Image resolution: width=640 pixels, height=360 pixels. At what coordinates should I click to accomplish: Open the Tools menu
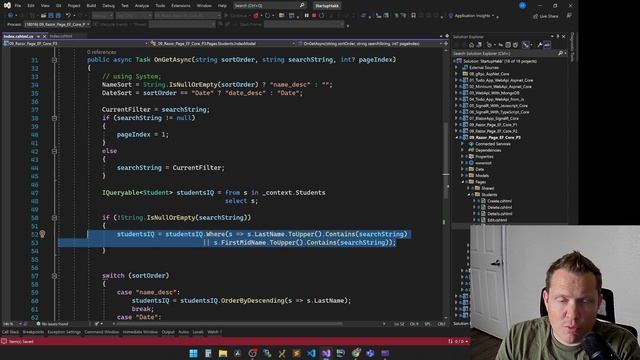160,6
